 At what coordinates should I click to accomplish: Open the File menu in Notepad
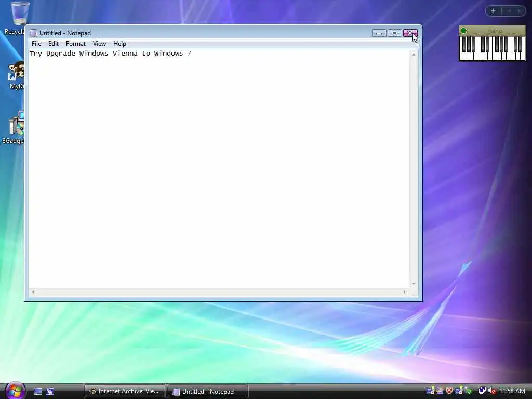click(36, 44)
